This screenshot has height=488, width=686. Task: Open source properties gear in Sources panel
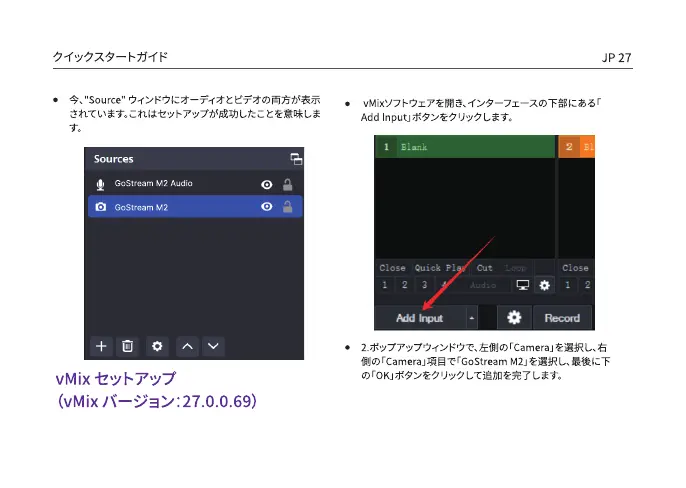coord(157,346)
